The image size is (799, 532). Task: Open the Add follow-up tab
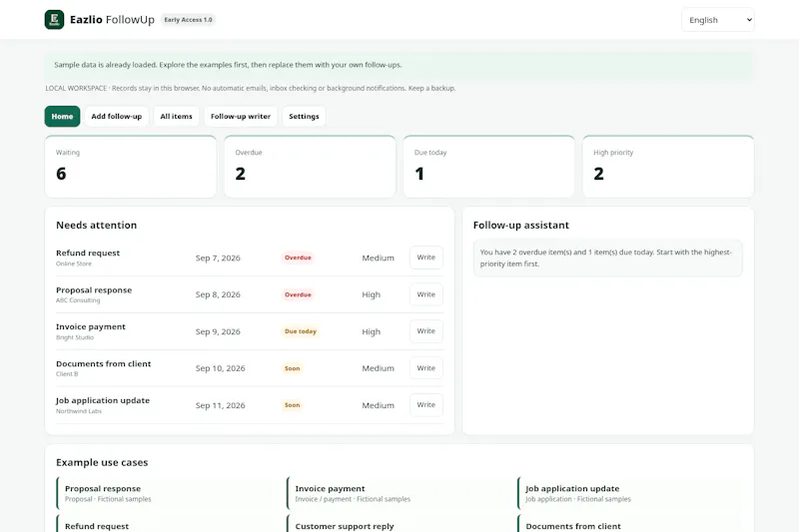click(117, 116)
